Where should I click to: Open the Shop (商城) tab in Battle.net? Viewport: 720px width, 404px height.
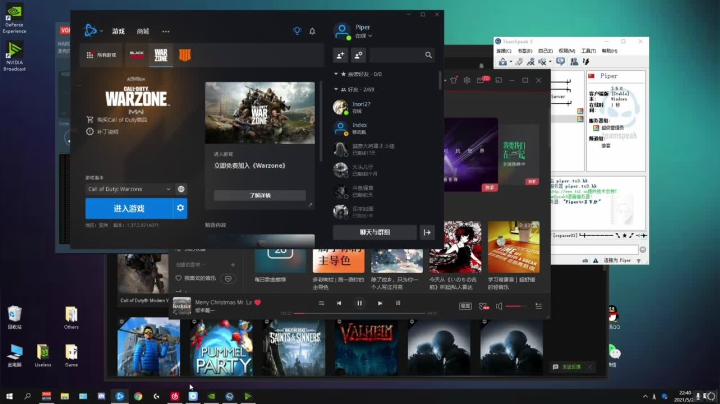click(x=143, y=31)
